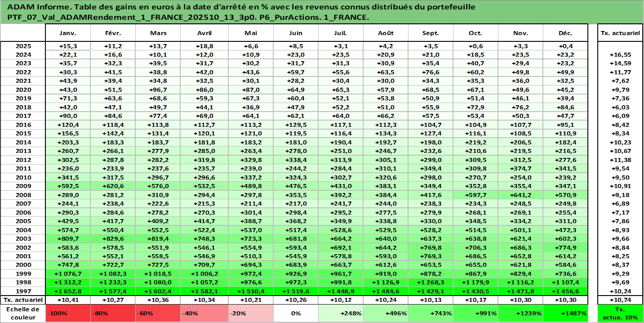Select the +0,4 cell in December 2025

(x=565, y=46)
